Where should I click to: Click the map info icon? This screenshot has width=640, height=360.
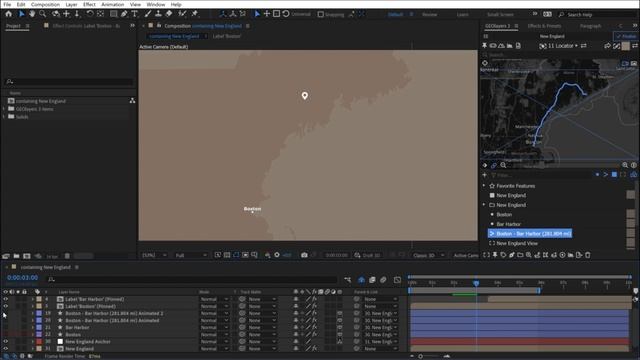tap(633, 165)
